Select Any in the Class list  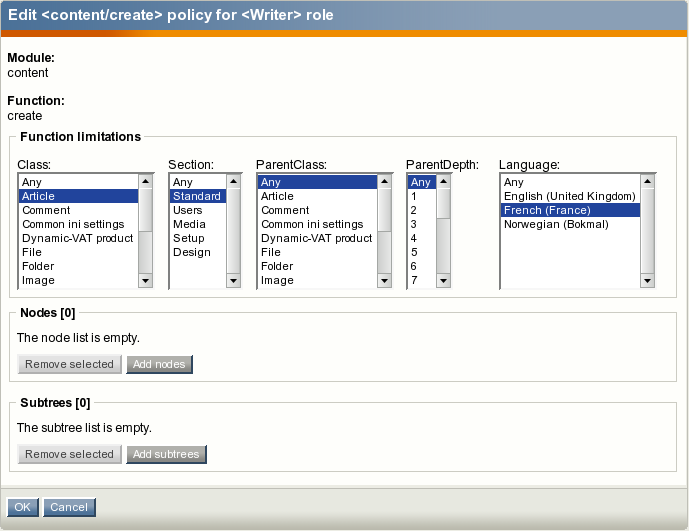point(79,182)
